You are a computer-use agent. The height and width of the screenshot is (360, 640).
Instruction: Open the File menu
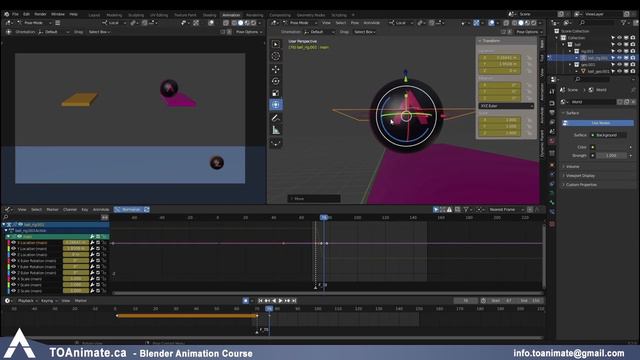[x=15, y=14]
